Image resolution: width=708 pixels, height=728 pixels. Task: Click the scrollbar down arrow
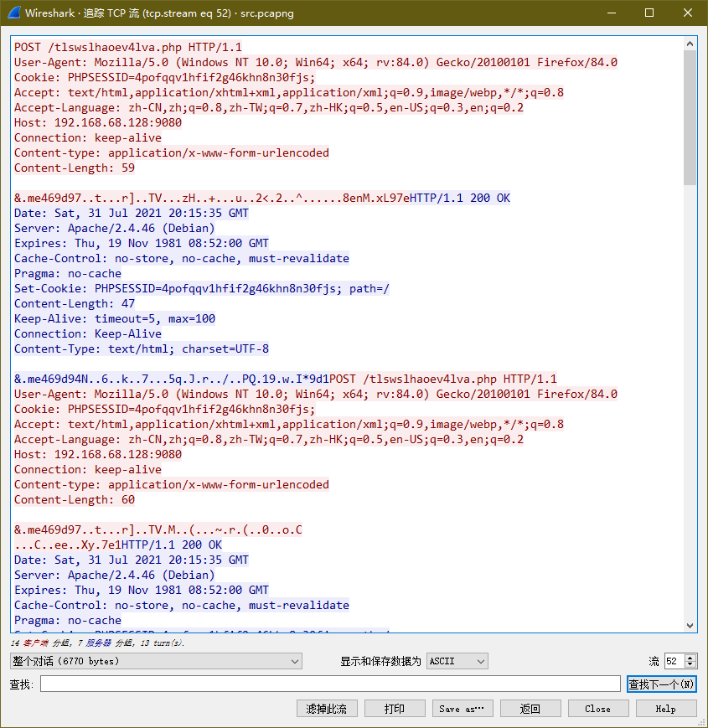click(690, 626)
